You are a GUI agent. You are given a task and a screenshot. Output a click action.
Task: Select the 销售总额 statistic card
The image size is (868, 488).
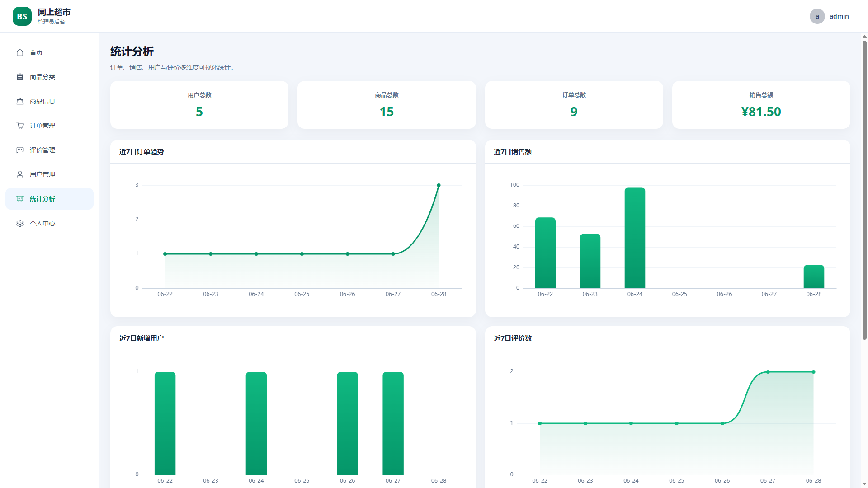[x=761, y=105]
